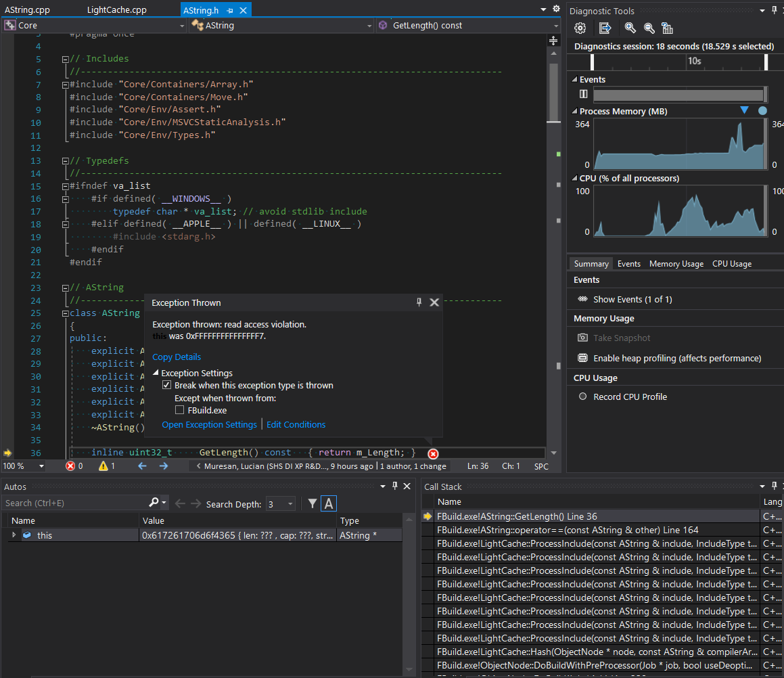
Task: Uncheck 'Break when this exception type is thrown'
Action: click(x=166, y=384)
